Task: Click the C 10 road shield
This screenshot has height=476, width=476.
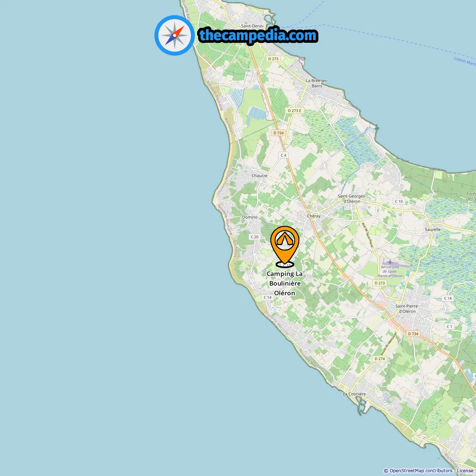Action: [x=399, y=201]
